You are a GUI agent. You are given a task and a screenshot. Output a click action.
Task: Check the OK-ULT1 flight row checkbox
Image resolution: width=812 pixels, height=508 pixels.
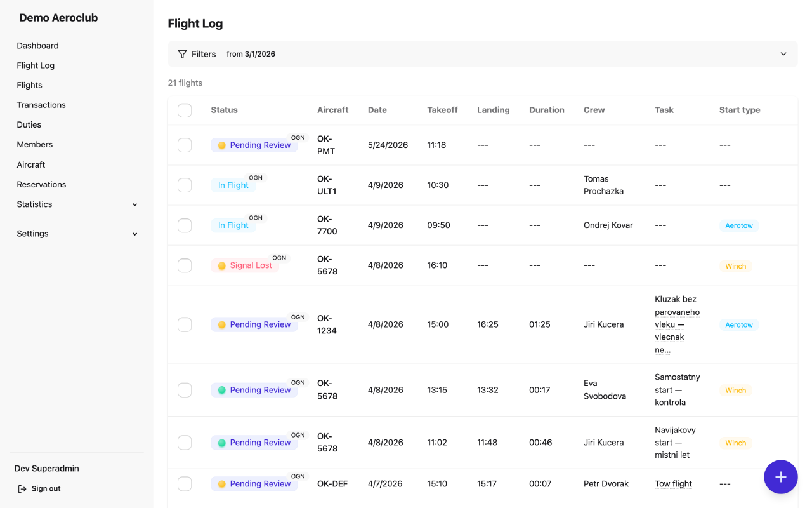185,185
